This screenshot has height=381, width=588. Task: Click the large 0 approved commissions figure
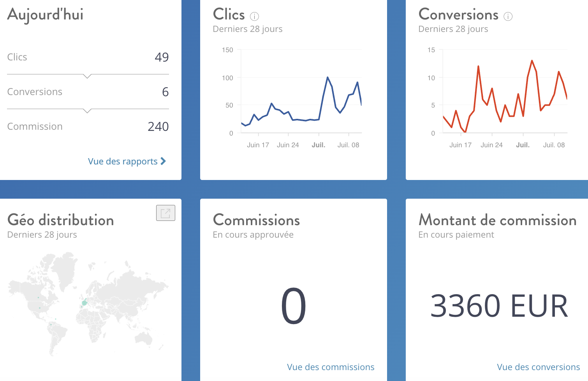[293, 306]
